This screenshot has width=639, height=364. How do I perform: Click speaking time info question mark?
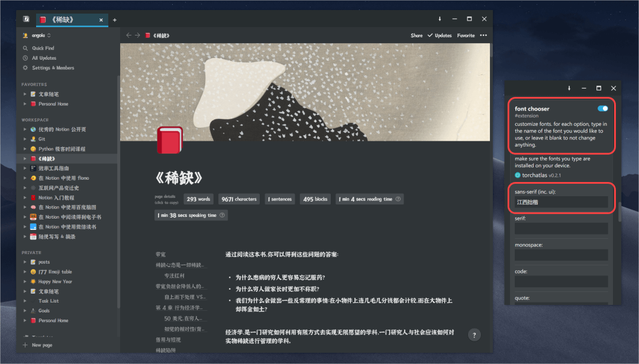pos(222,216)
